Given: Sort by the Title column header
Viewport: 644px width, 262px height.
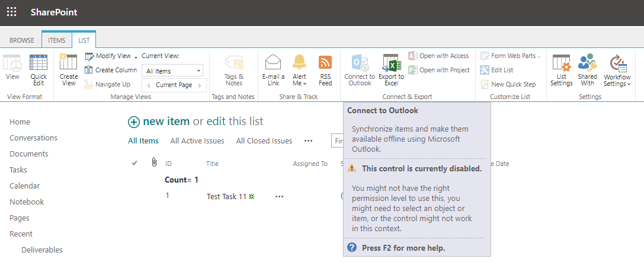Looking at the screenshot, I should [212, 164].
